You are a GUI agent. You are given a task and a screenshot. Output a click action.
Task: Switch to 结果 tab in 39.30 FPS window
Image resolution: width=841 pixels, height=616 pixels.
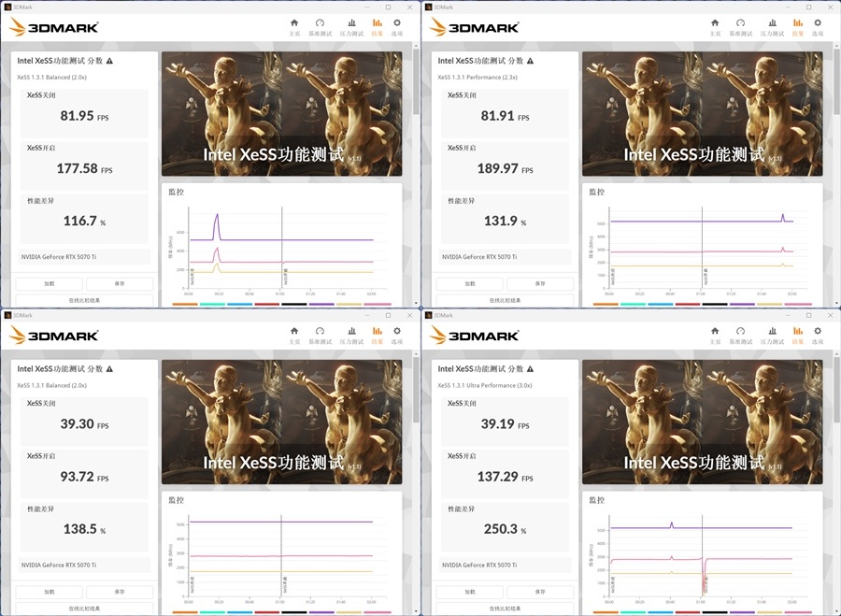click(378, 335)
